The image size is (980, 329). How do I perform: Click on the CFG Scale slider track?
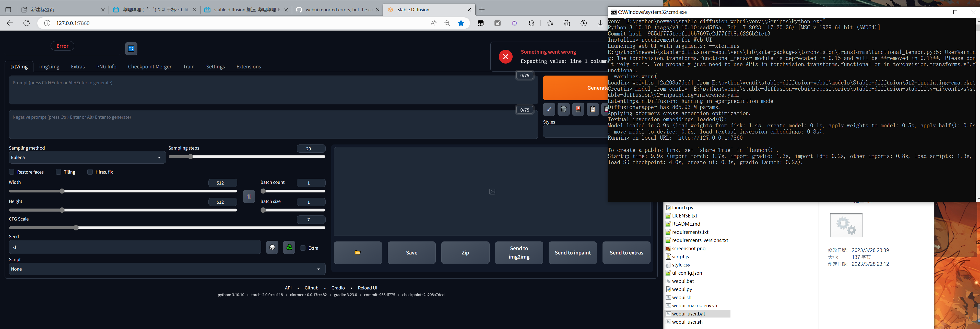167,228
